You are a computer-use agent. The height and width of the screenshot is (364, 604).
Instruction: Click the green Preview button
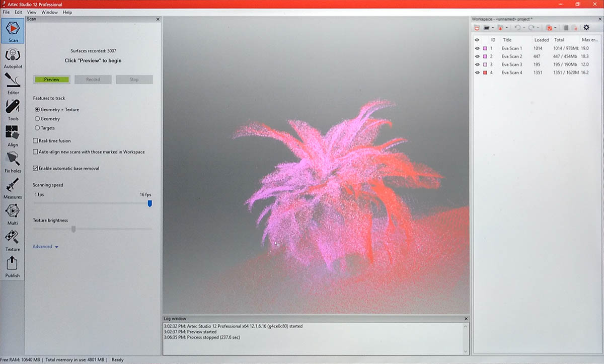pos(52,80)
